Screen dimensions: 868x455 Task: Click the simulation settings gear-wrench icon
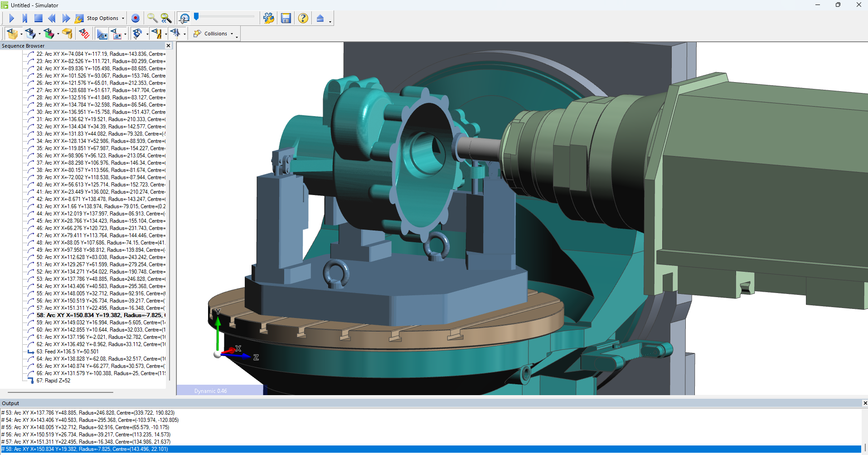tap(268, 18)
